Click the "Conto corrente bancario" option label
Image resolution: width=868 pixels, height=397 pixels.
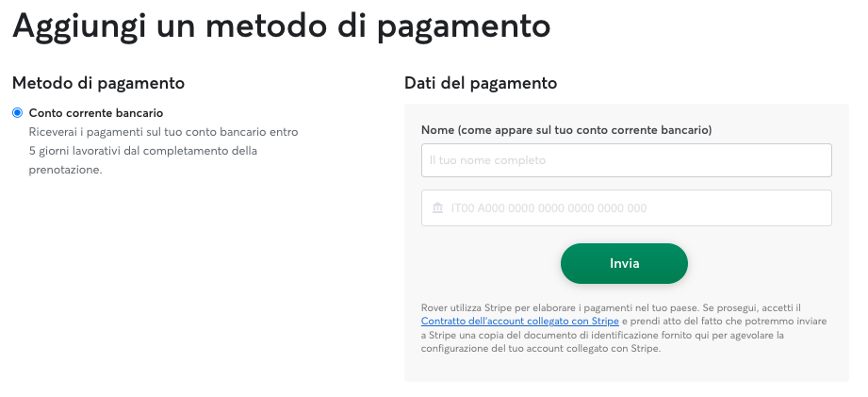[x=96, y=113]
